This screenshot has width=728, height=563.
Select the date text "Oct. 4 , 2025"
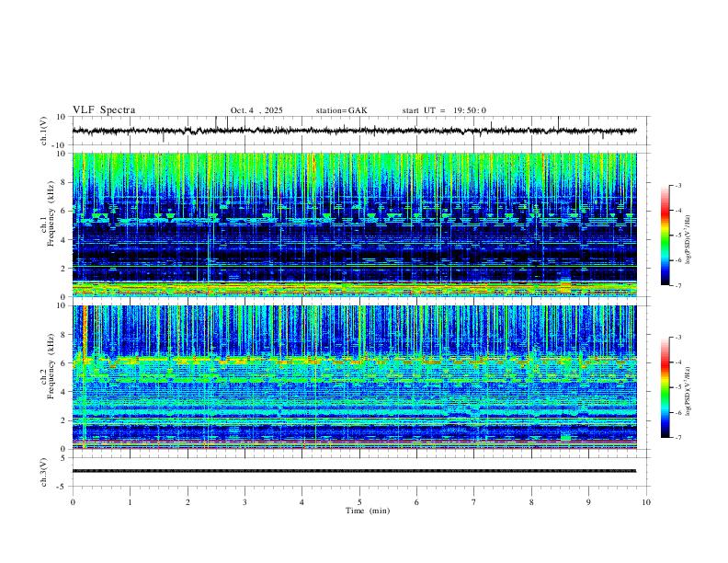point(256,110)
